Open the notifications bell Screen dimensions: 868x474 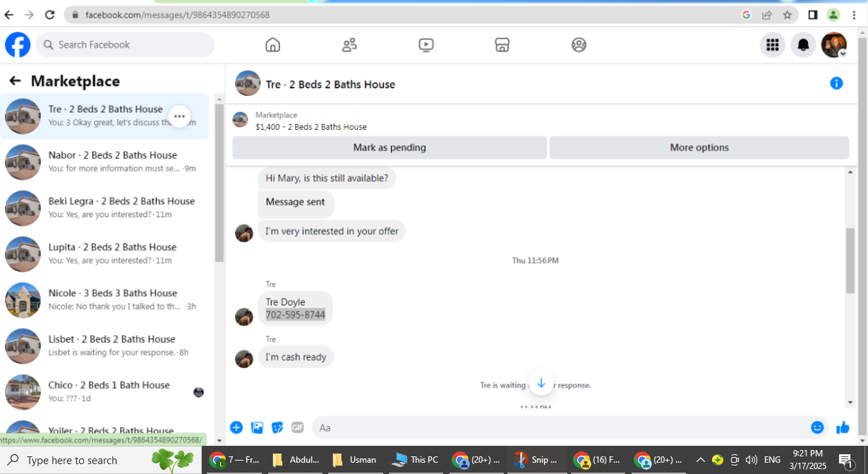(803, 45)
